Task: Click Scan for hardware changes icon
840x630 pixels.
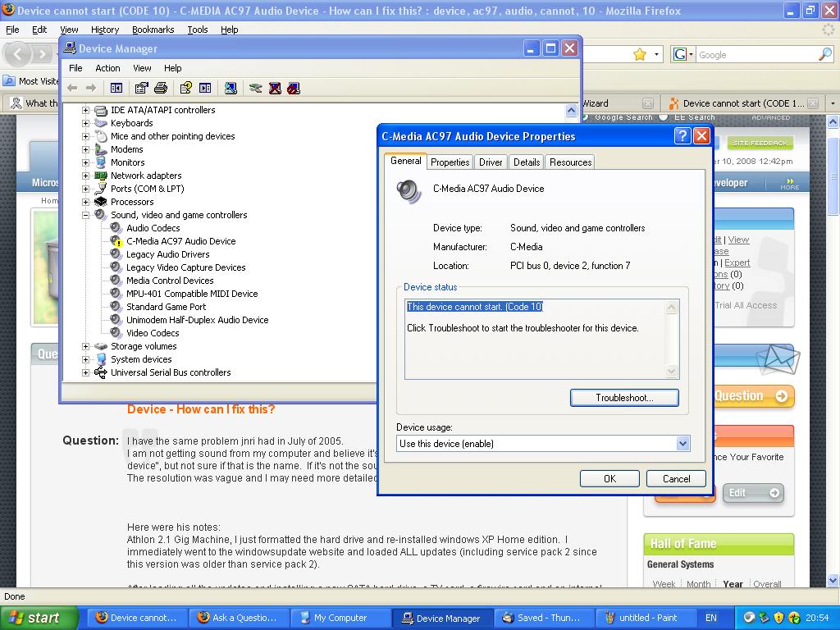Action: tap(231, 88)
